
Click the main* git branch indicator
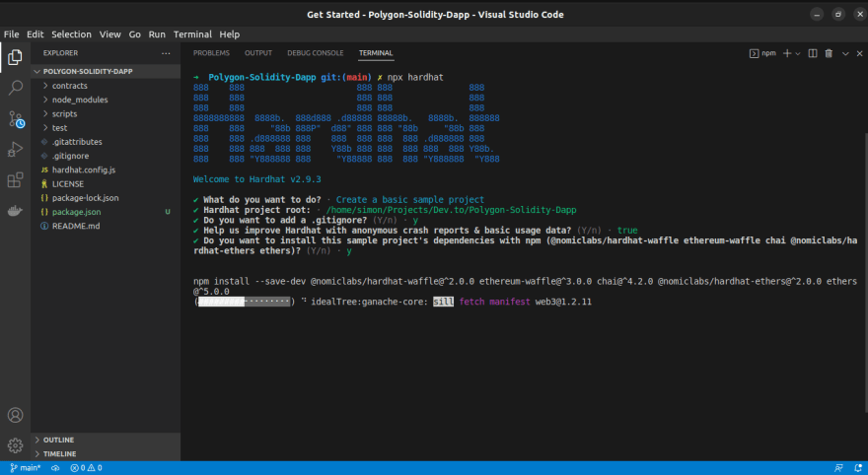pos(25,467)
